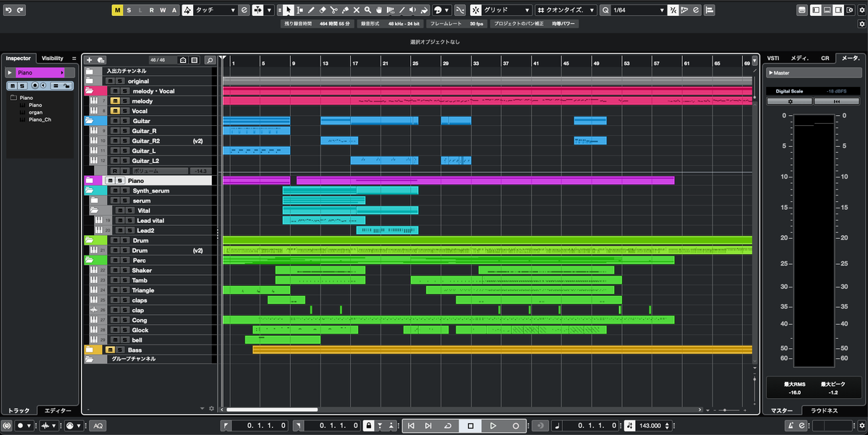
Task: Solo the Piano track
Action: pyautogui.click(x=119, y=180)
